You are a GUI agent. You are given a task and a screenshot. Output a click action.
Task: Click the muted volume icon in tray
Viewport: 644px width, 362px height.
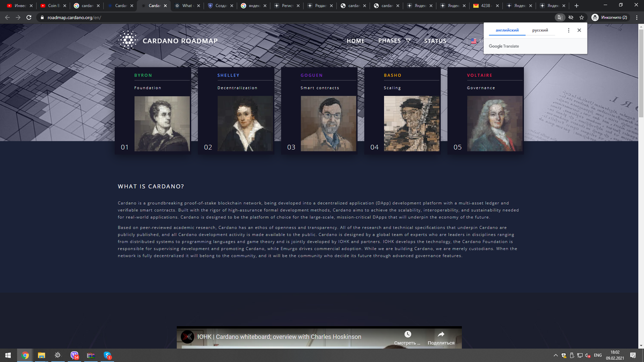[x=588, y=355]
